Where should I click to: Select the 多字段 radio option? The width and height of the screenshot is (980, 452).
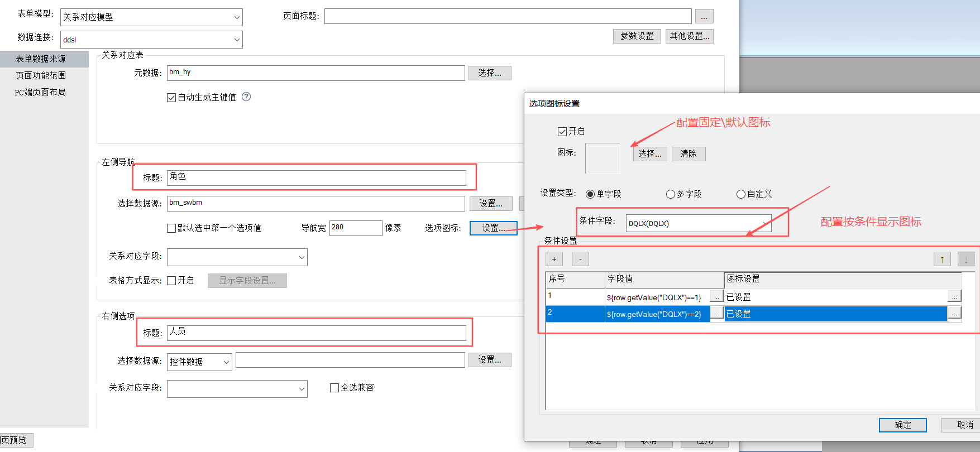[x=670, y=194]
